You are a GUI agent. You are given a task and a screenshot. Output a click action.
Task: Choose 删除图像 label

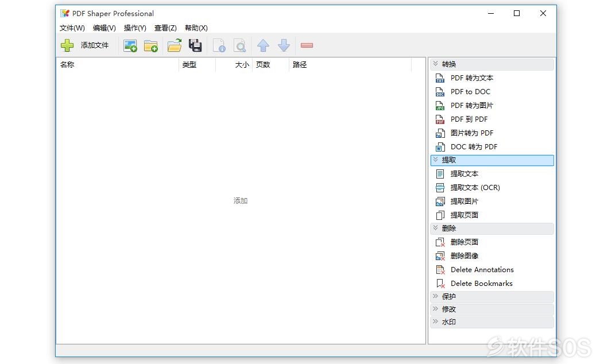point(464,256)
